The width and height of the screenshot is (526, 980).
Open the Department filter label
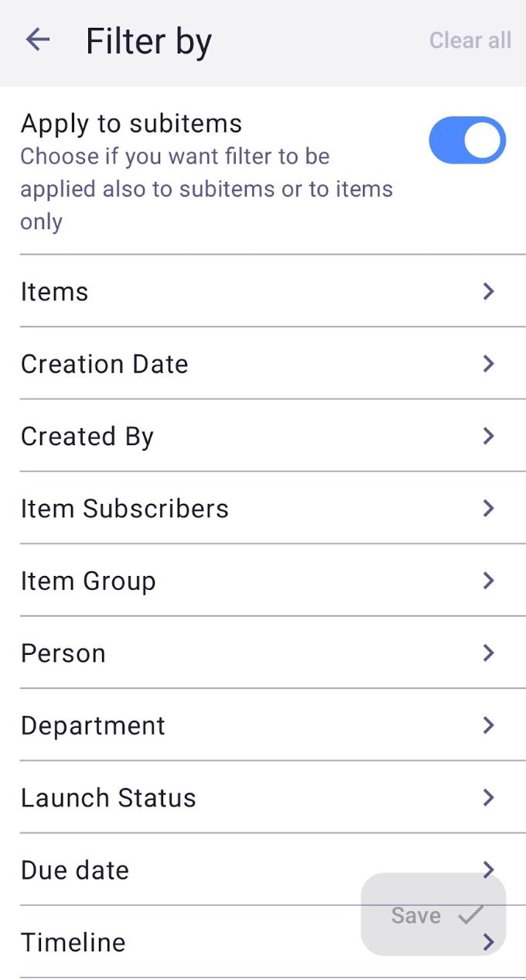93,725
